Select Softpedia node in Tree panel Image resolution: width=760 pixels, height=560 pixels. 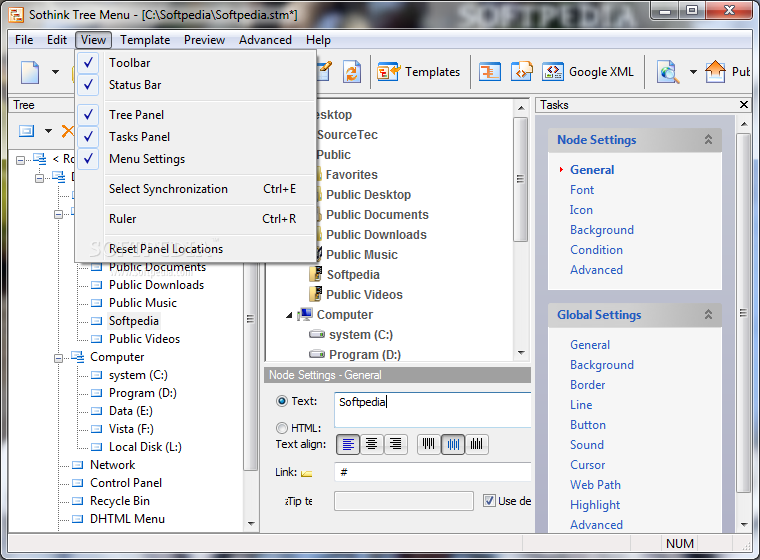[x=133, y=321]
